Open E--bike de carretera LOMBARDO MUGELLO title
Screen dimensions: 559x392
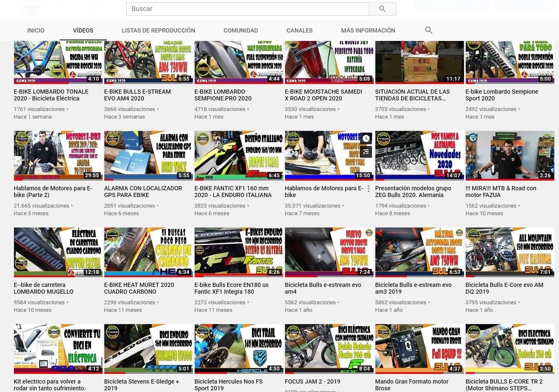point(43,288)
